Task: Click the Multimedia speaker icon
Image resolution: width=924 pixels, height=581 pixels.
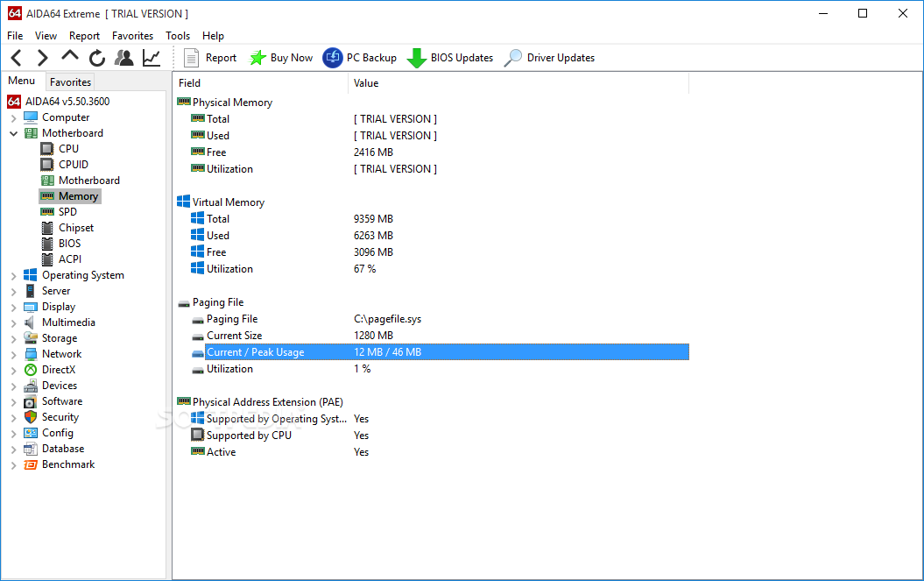Action: [x=30, y=322]
